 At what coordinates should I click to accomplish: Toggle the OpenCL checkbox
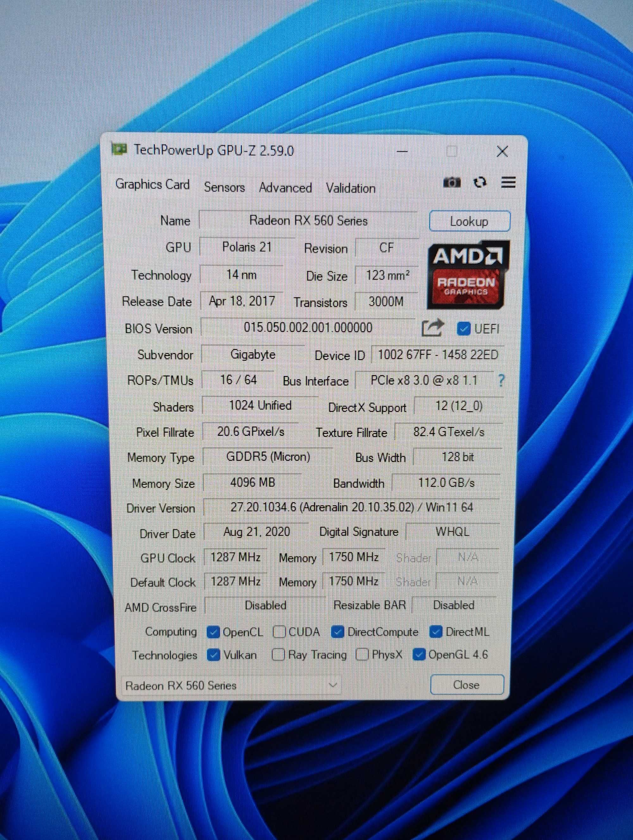tap(213, 632)
